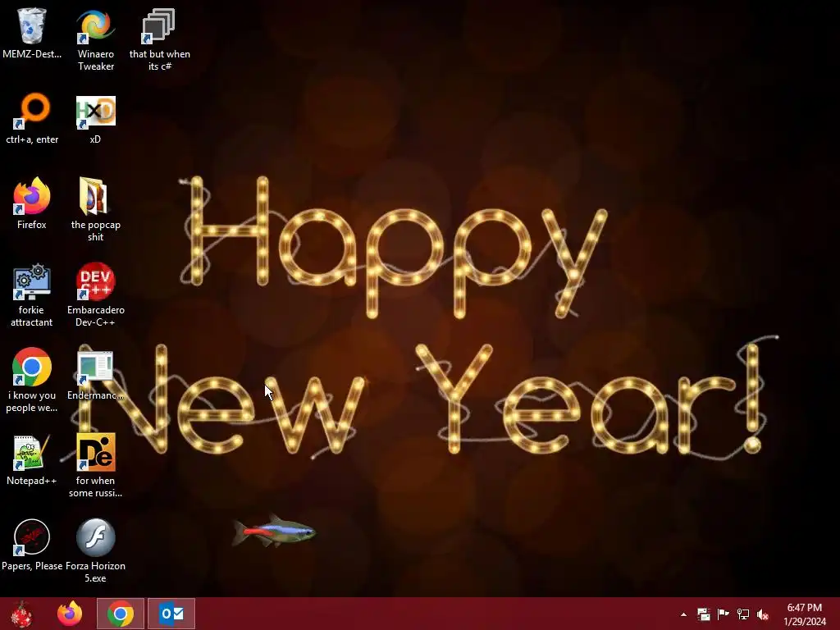Open Firefox from the taskbar

[70, 614]
